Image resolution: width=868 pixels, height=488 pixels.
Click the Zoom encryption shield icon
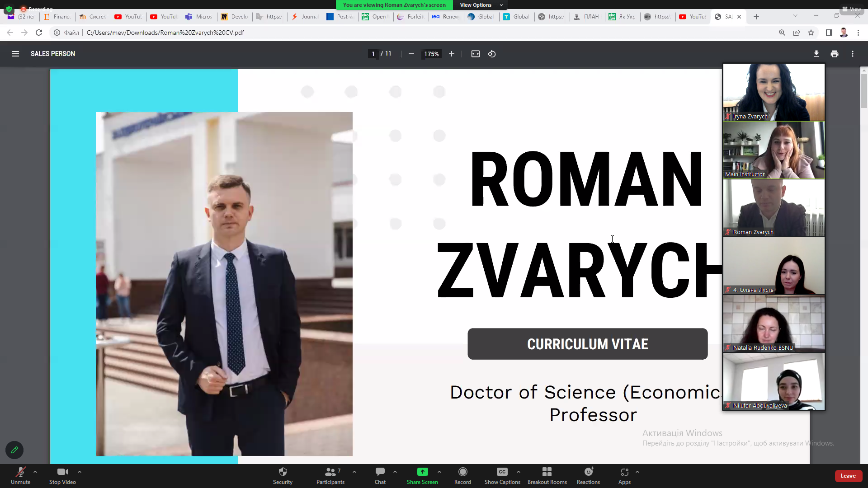(x=9, y=9)
